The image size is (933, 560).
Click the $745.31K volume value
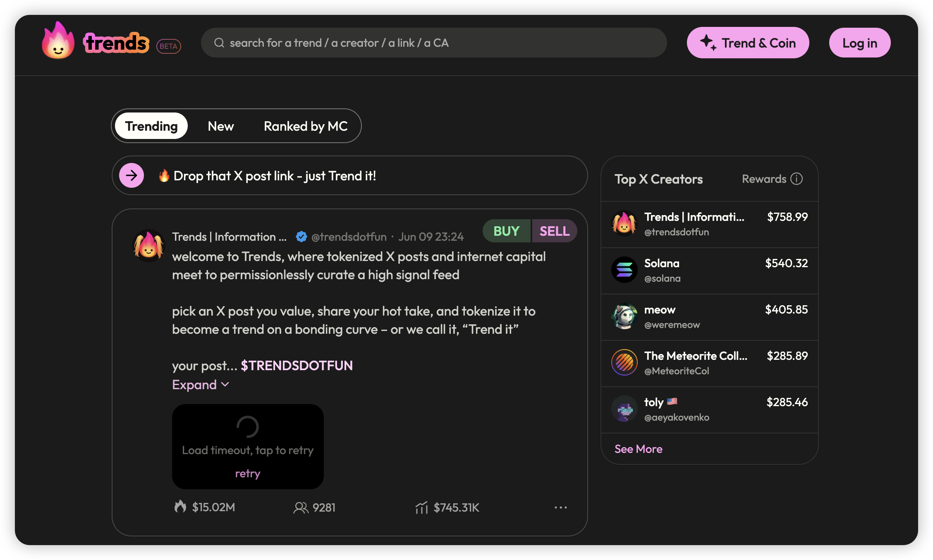coord(456,507)
